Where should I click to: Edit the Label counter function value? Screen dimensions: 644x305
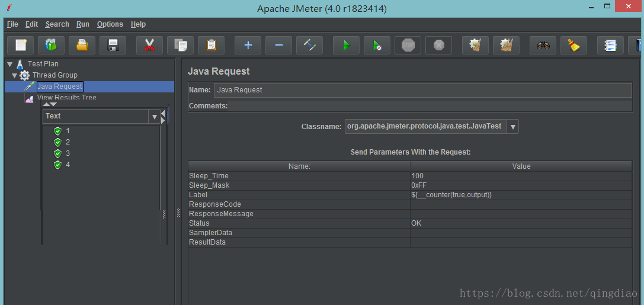521,195
